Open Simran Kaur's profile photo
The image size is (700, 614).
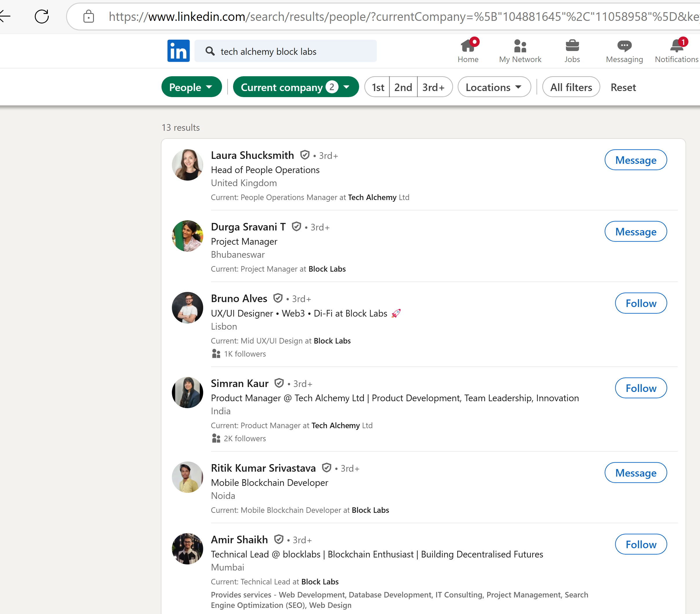point(187,393)
